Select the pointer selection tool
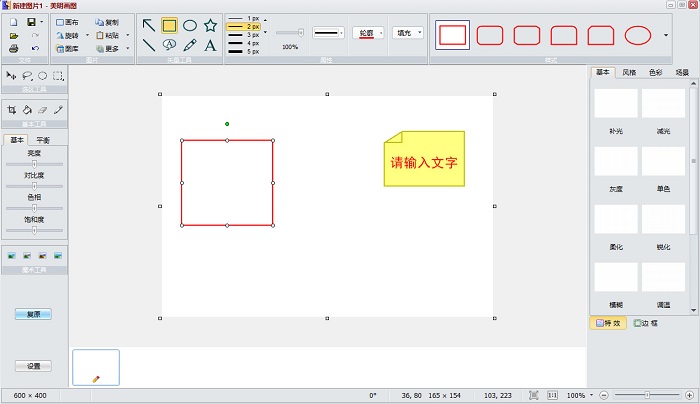This screenshot has height=404, width=700. [11, 76]
